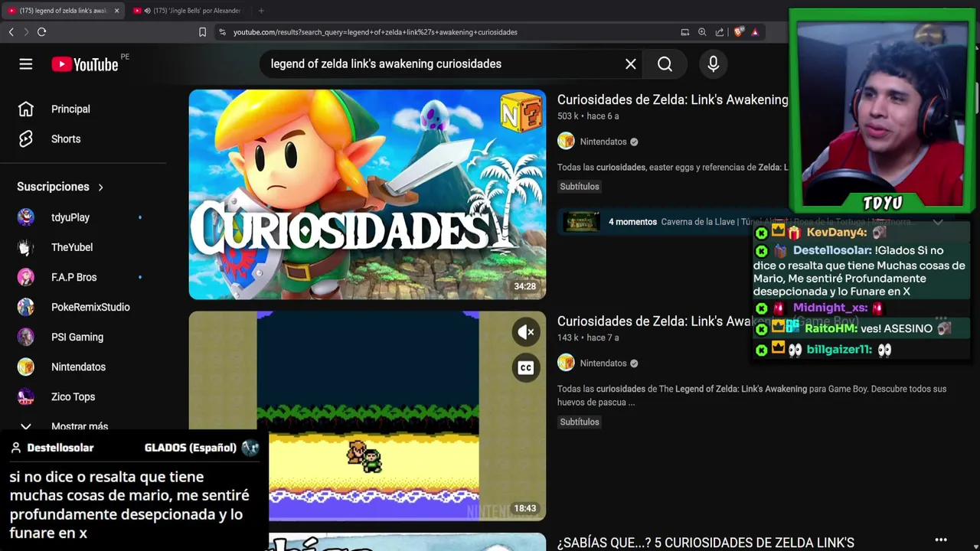Open the YouTube hamburger guide menu

click(26, 64)
